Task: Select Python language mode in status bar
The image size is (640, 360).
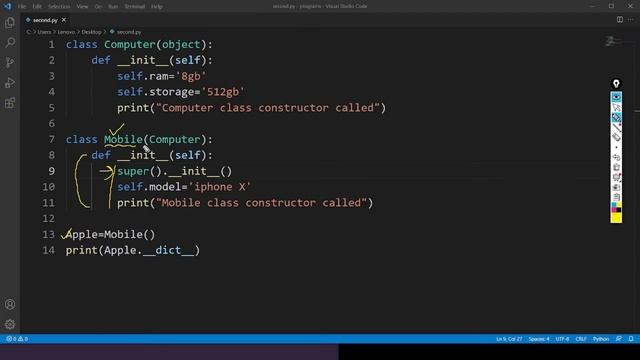Action: [601, 339]
